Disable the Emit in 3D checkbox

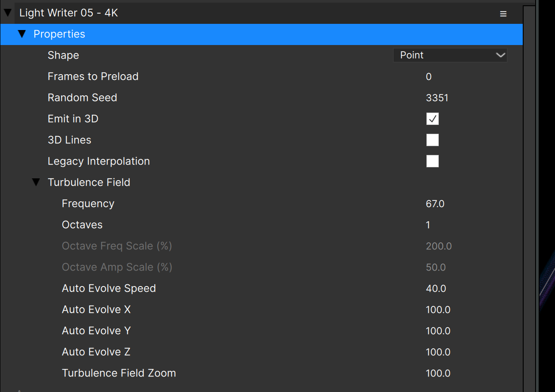(432, 118)
